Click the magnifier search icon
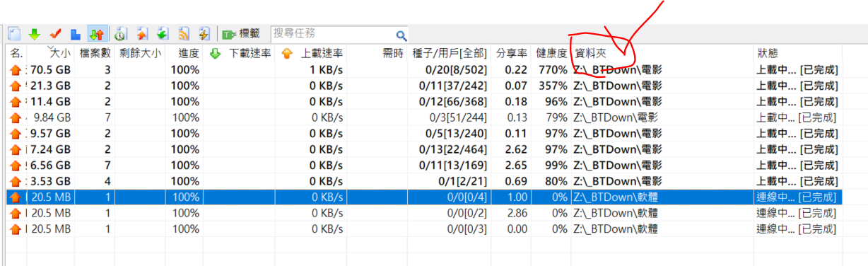Screen dimensions: 868x266 tap(401, 35)
